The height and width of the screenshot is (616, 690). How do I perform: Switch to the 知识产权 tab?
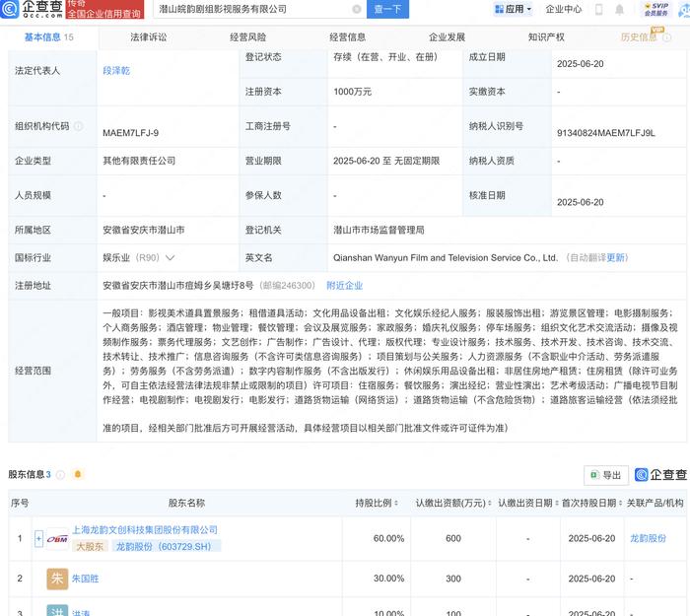pos(546,37)
